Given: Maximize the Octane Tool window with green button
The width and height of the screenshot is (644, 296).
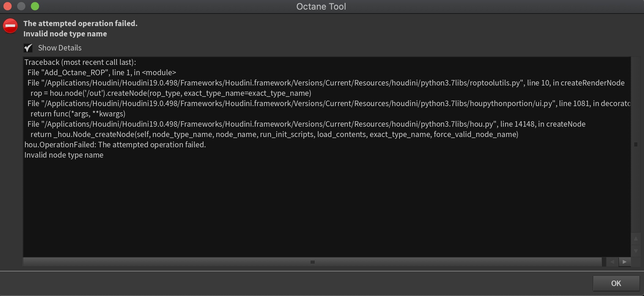Looking at the screenshot, I should pyautogui.click(x=35, y=6).
